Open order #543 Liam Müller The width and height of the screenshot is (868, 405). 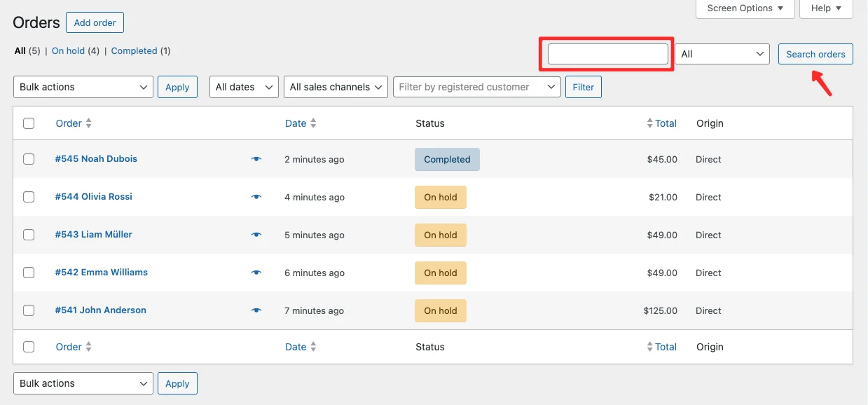click(94, 235)
